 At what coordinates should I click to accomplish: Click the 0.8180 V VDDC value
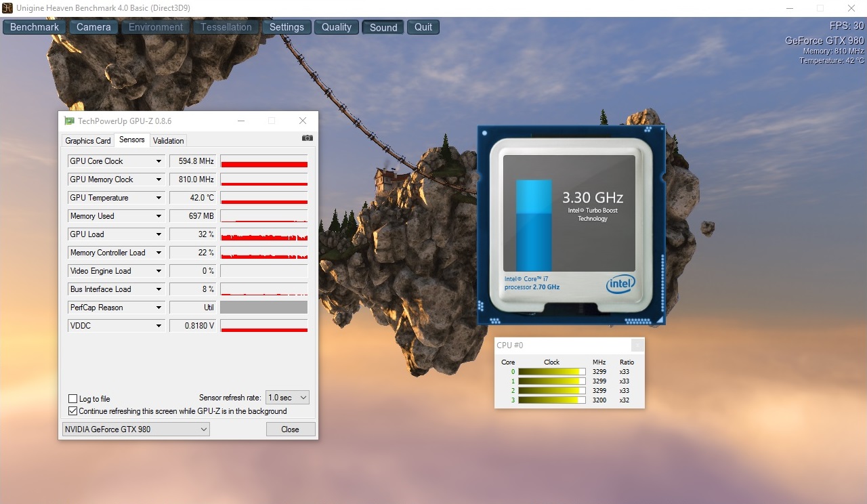click(192, 326)
